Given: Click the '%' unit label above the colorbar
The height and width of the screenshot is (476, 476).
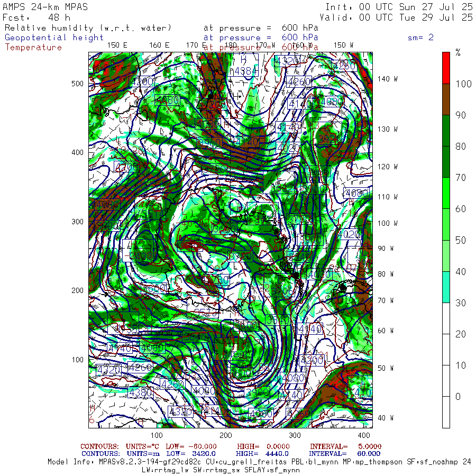Looking at the screenshot, I should pyautogui.click(x=458, y=52).
